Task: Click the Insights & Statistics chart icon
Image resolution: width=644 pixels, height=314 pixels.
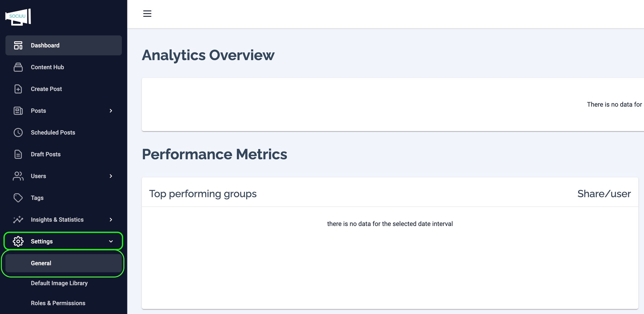Action: (x=18, y=220)
